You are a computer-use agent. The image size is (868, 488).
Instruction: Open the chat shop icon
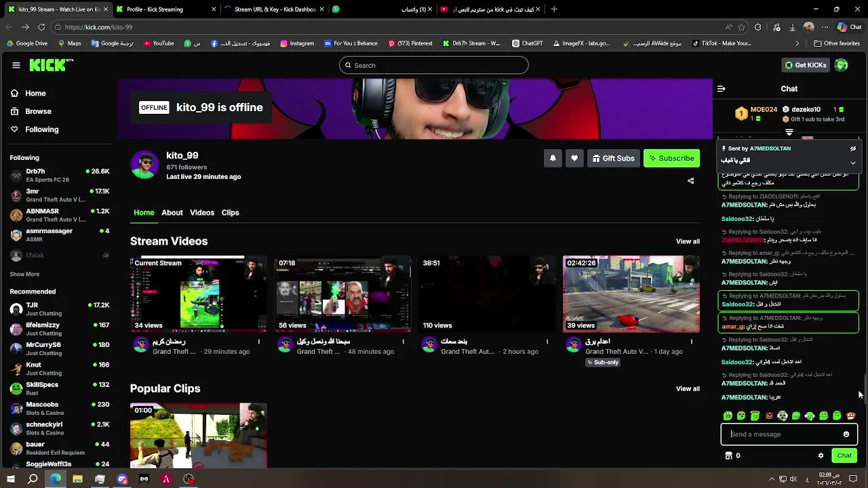729,455
